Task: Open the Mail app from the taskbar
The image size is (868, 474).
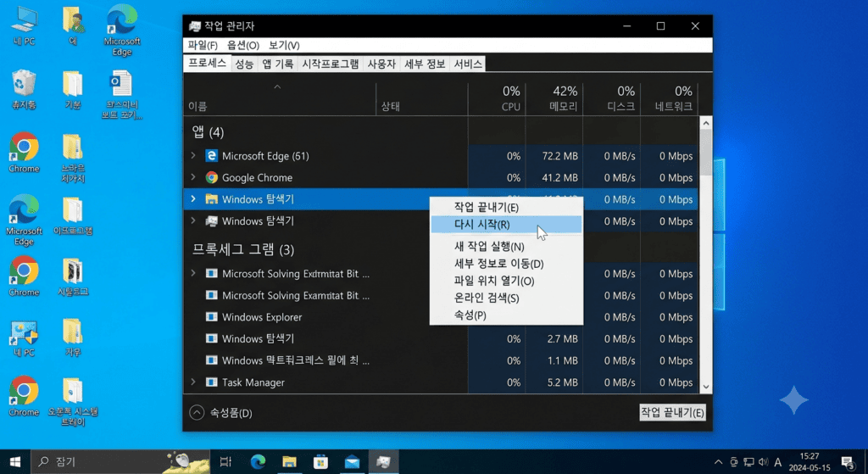Action: (352, 461)
